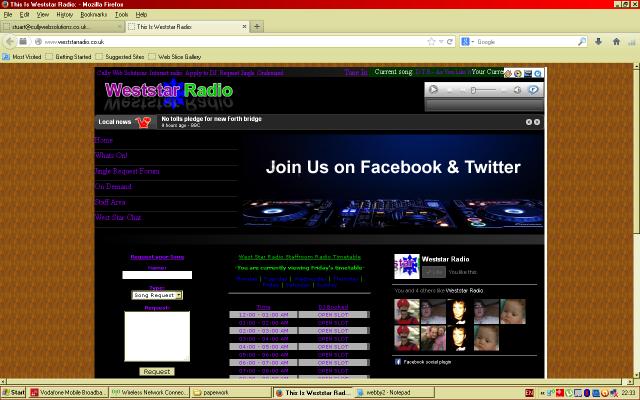The width and height of the screenshot is (640, 400).
Task: Click the Staff Area navigation link
Action: (110, 202)
